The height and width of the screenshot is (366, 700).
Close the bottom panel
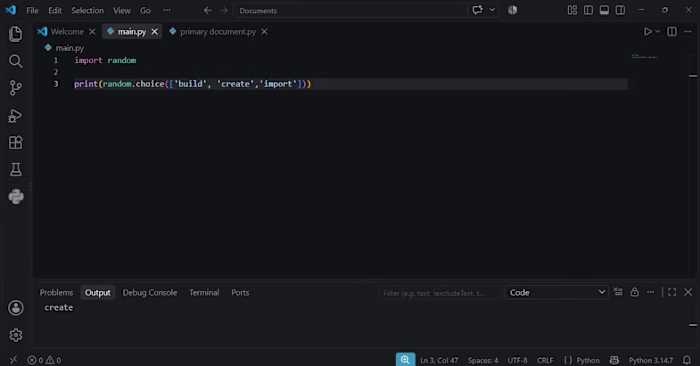688,292
